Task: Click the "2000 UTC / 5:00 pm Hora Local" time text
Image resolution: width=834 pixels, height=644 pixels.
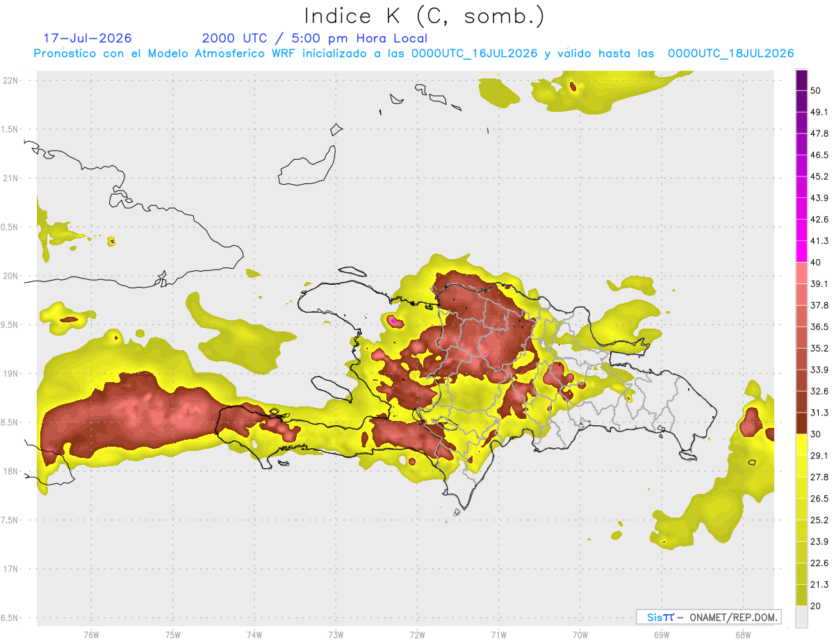Action: pyautogui.click(x=315, y=38)
